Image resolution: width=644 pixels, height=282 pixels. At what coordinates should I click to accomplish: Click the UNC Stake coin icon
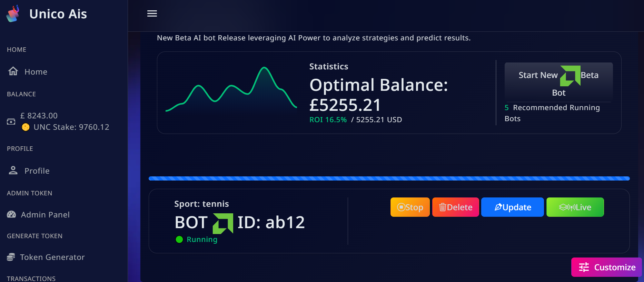(26, 127)
